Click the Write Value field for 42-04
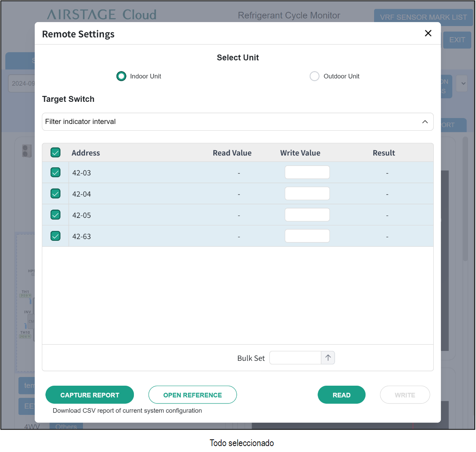The width and height of the screenshot is (476, 452). 307,194
